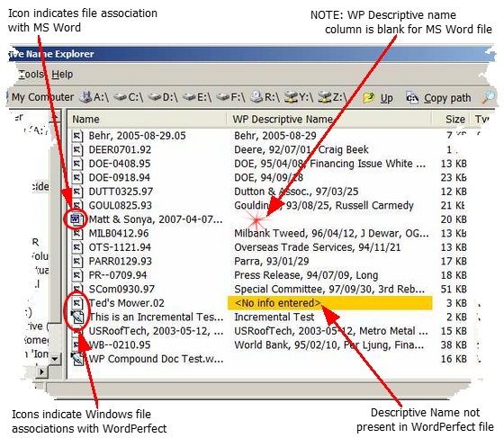Select file MILB0412.96
The width and height of the screenshot is (504, 438).
119,234
